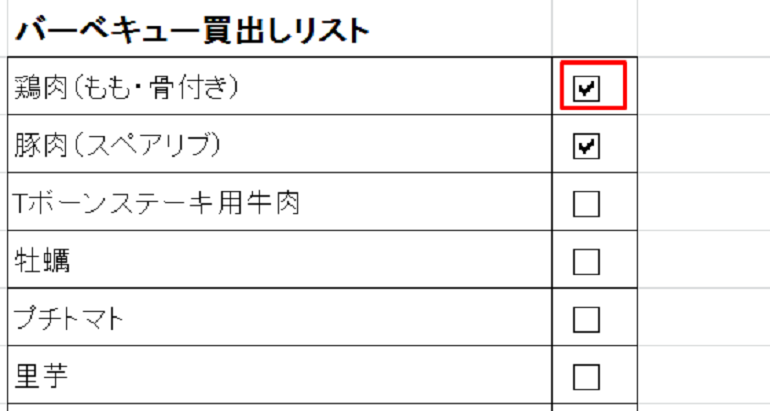Click the 牡蠣 item cell
The height and width of the screenshot is (411, 770).
point(280,262)
